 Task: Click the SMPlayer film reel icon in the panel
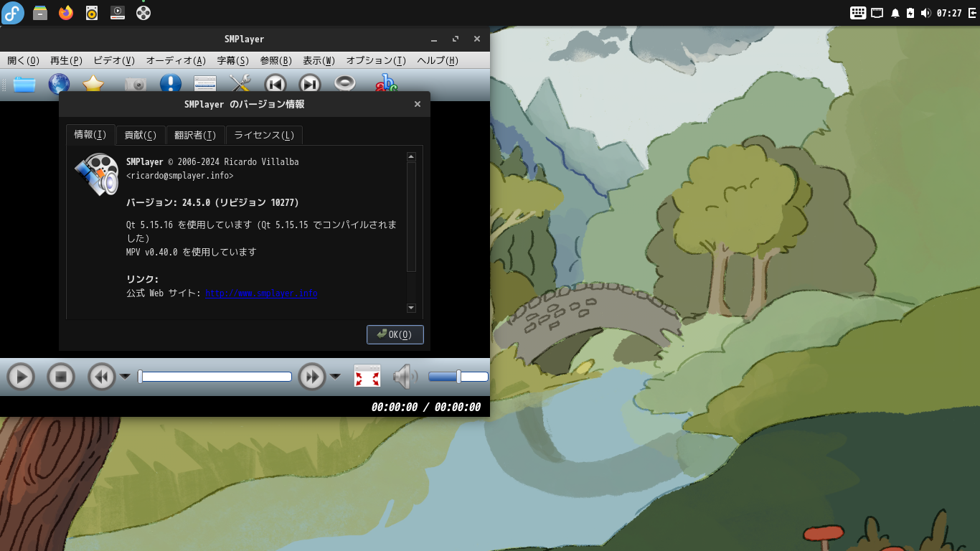pyautogui.click(x=143, y=13)
